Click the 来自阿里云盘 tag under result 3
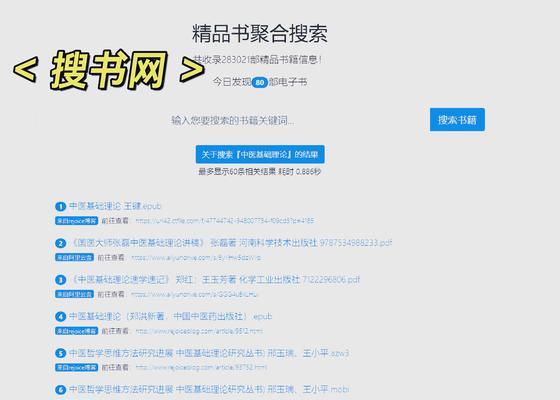The width and height of the screenshot is (560, 400). 74,294
